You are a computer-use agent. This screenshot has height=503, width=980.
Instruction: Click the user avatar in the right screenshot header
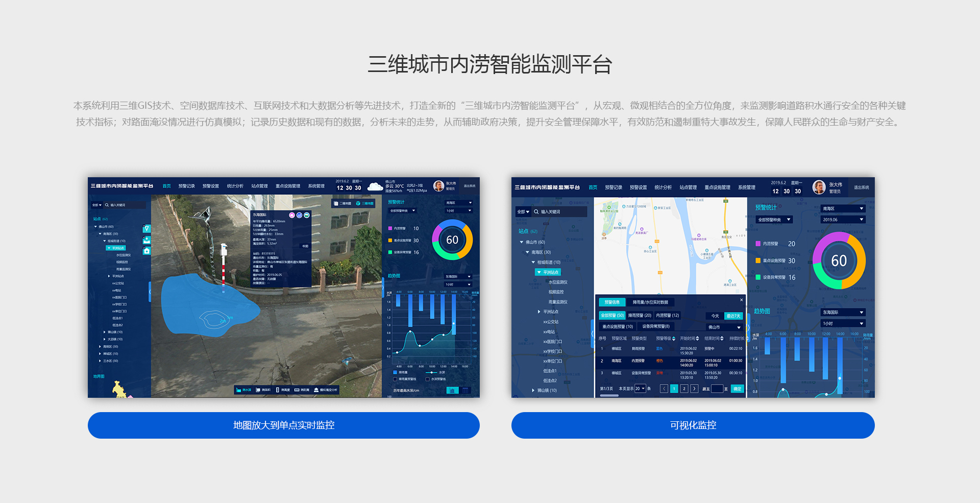[x=819, y=187]
